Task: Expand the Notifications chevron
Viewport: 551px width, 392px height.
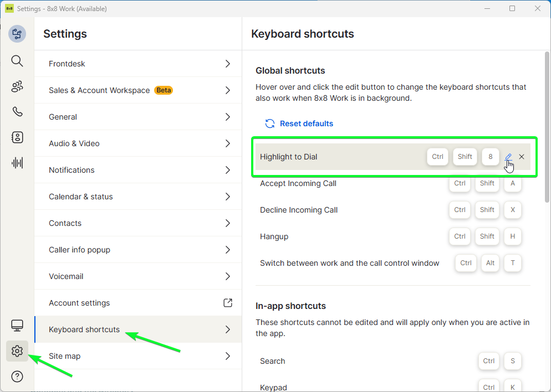Action: 228,170
